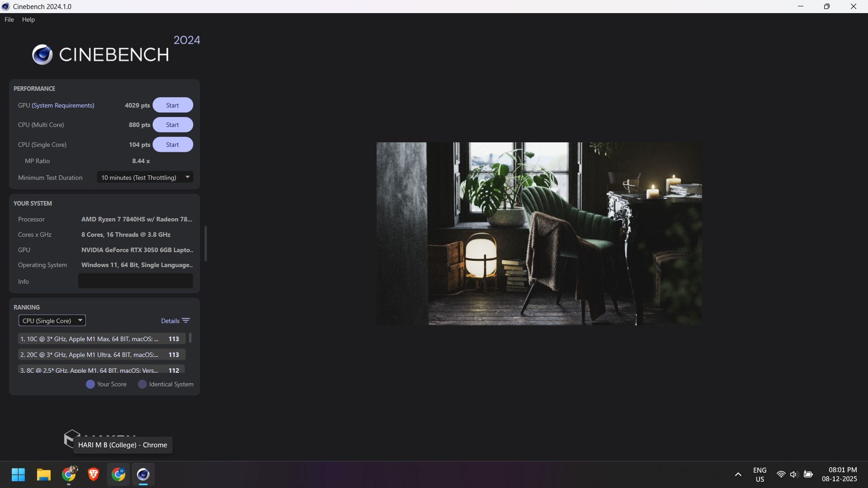Start the CPU Multi Core benchmark
868x488 pixels.
173,125
